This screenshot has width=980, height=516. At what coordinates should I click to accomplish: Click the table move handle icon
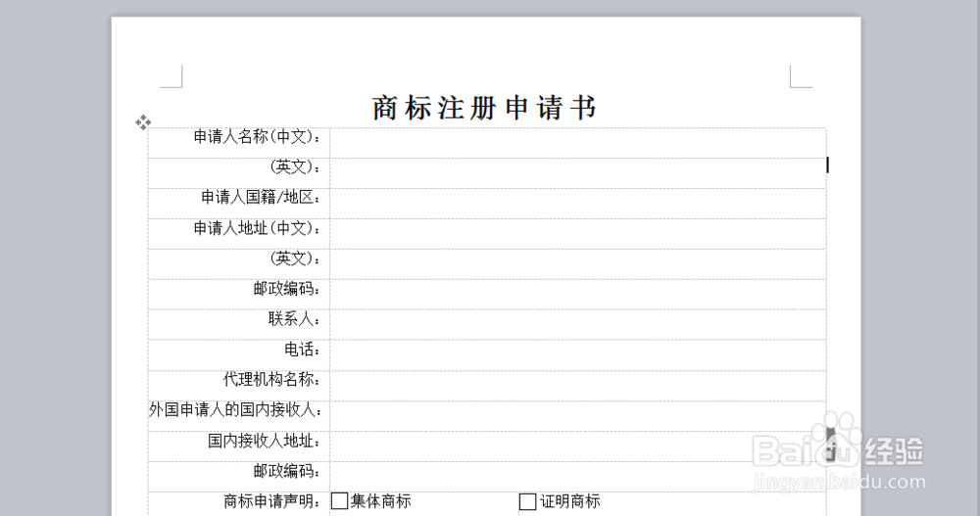(x=143, y=122)
